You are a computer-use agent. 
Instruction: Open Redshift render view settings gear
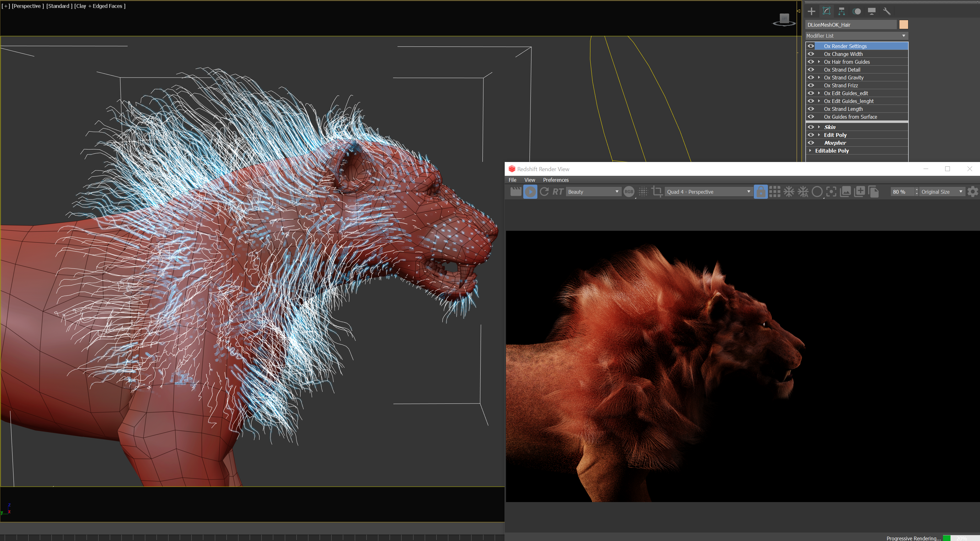972,192
